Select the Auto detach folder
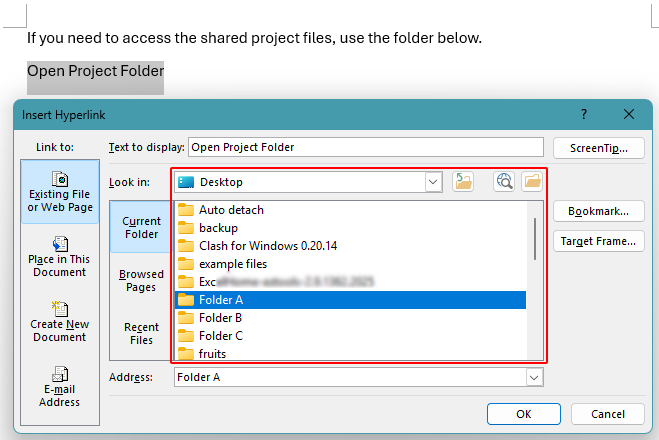This screenshot has width=659, height=440. tap(350, 210)
